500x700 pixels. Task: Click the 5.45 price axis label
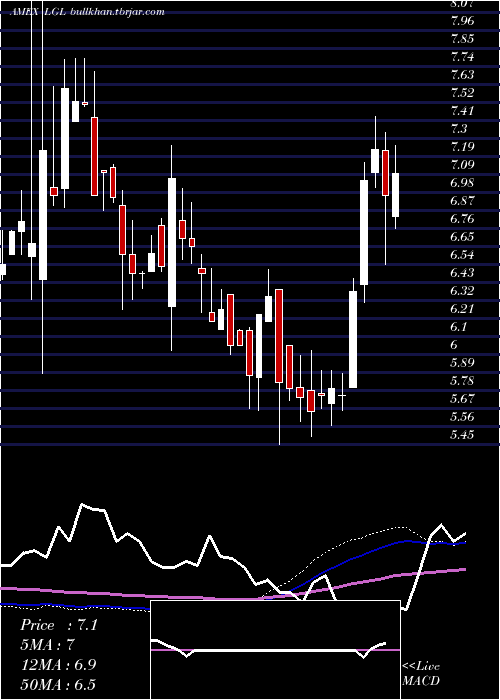click(x=462, y=435)
